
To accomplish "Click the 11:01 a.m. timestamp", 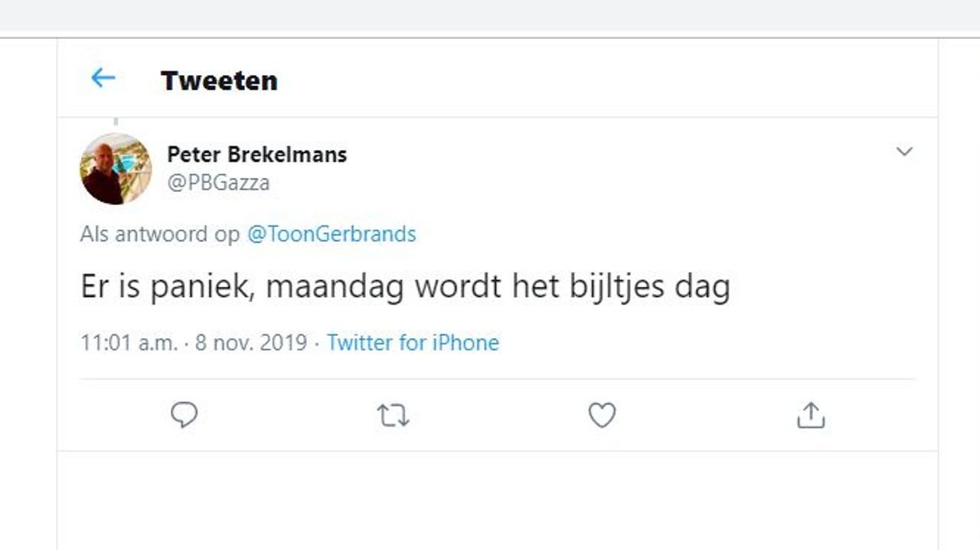I will (128, 343).
